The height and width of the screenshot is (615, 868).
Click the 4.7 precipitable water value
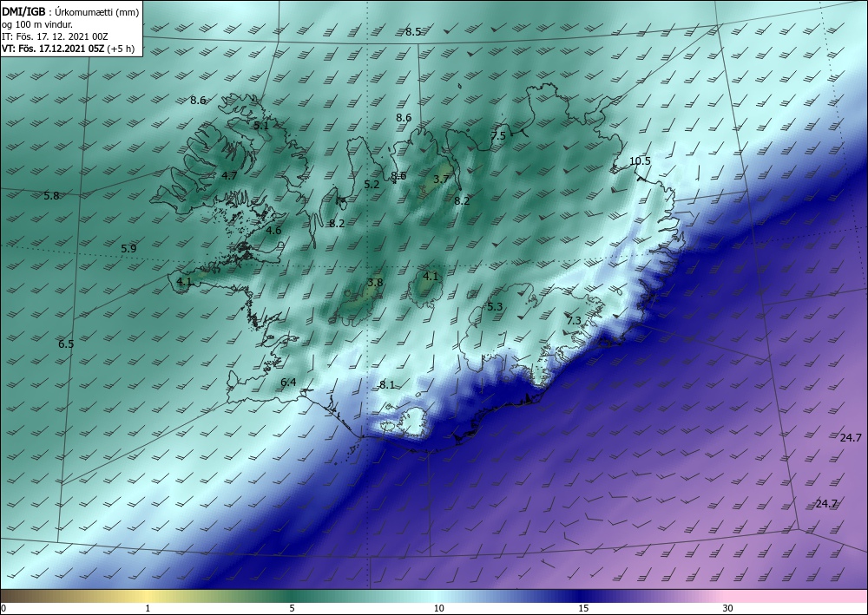coord(229,176)
